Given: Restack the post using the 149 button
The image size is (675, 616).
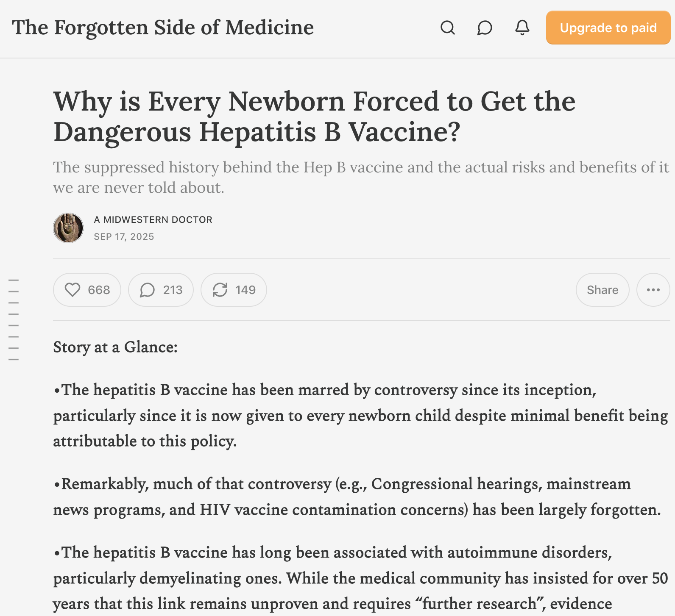Looking at the screenshot, I should click(234, 290).
